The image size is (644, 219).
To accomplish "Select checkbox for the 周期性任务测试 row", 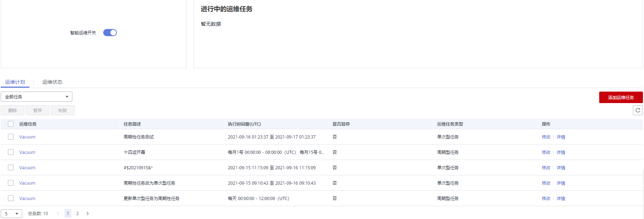I will pyautogui.click(x=11, y=137).
